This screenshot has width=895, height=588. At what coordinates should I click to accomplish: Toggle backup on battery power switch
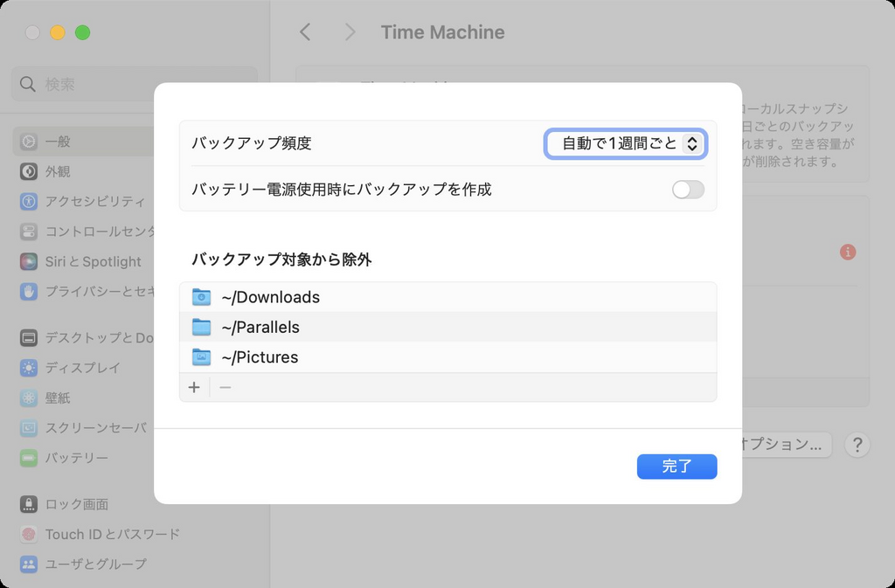click(688, 190)
